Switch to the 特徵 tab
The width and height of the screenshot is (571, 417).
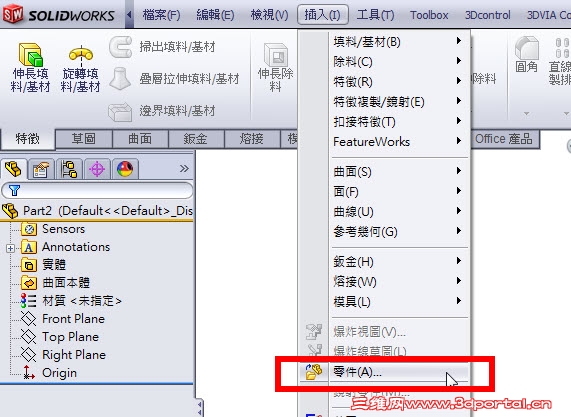(28, 139)
